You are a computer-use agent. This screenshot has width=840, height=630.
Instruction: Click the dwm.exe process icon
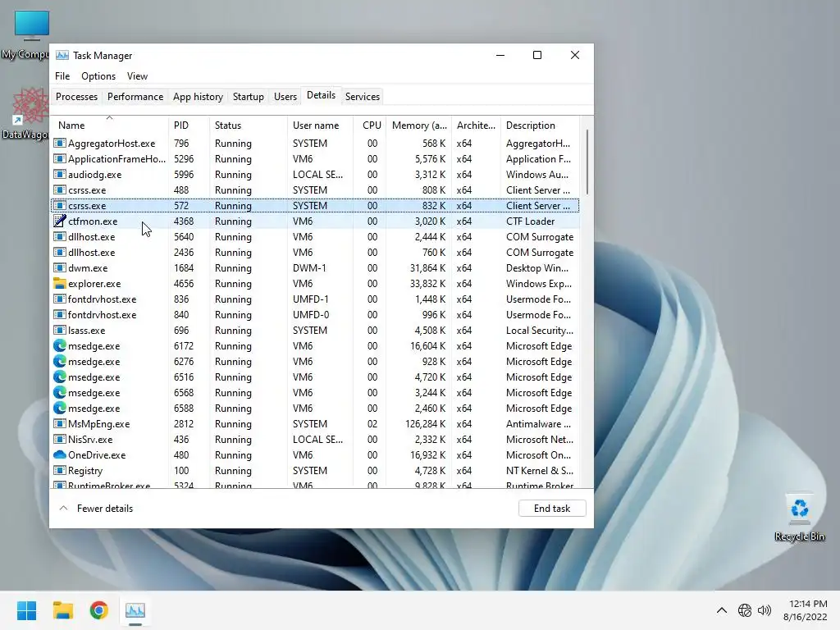[x=59, y=268]
